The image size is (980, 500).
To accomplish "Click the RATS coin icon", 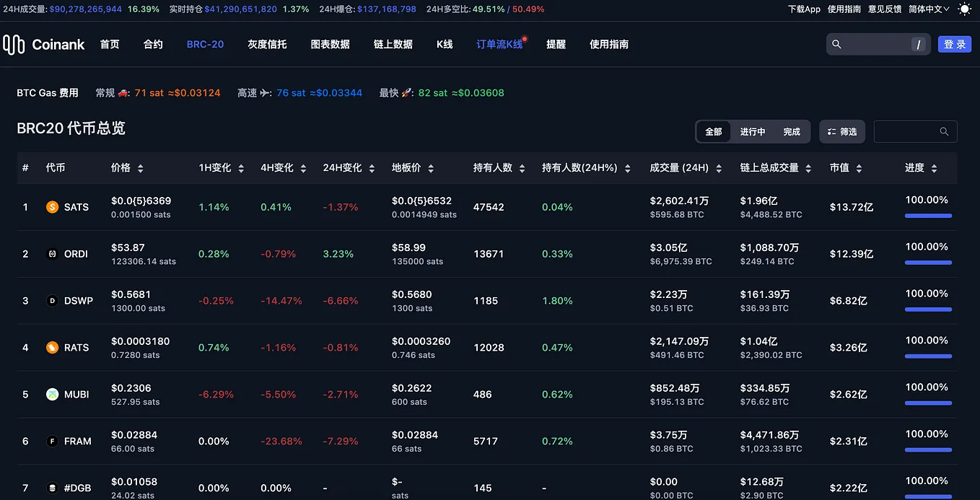I will point(52,348).
